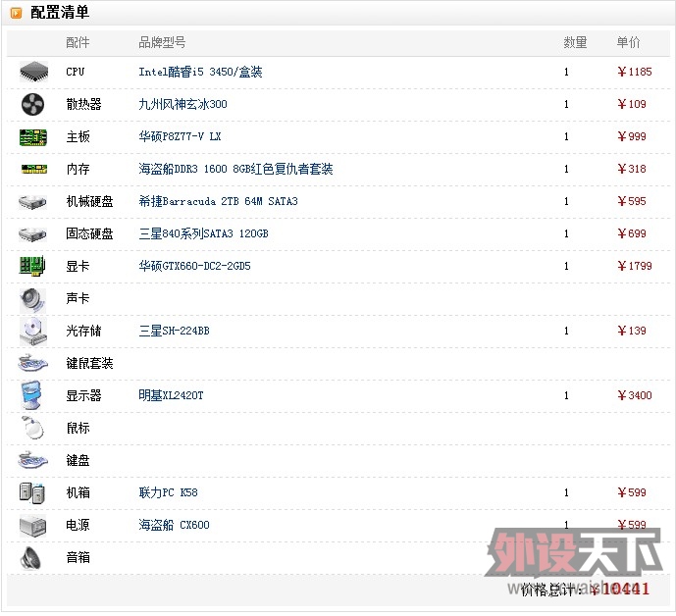Open the 海盗船DDR3 1600 8GB memory link

pos(235,169)
